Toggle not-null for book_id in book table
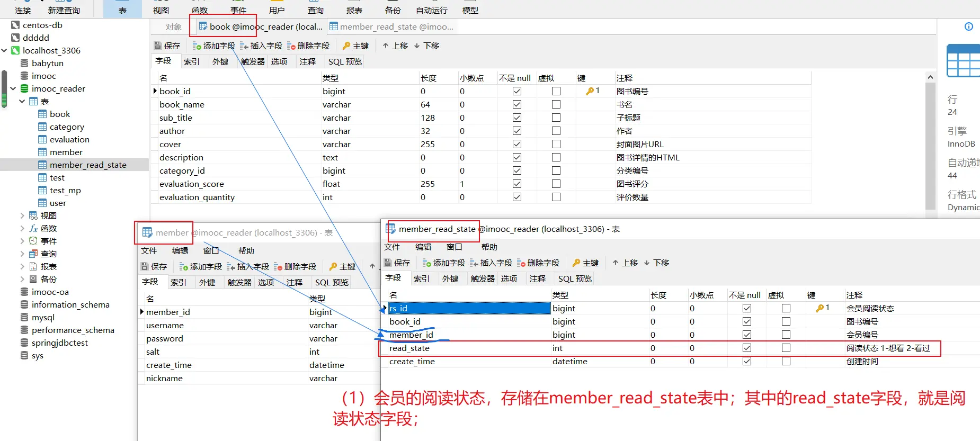This screenshot has width=980, height=441. click(517, 91)
